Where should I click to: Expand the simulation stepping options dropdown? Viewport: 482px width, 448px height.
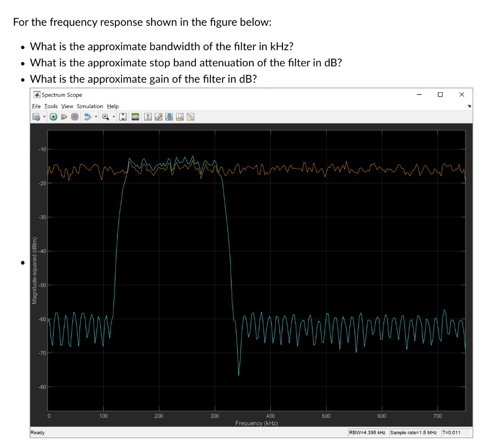pos(96,117)
